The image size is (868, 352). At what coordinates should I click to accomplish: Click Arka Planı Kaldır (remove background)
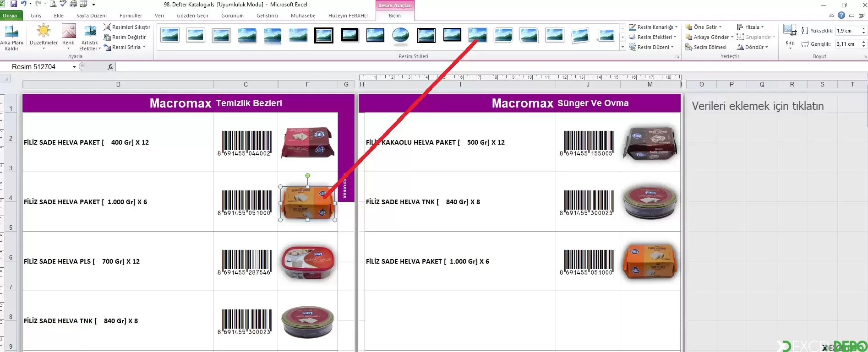(x=11, y=38)
